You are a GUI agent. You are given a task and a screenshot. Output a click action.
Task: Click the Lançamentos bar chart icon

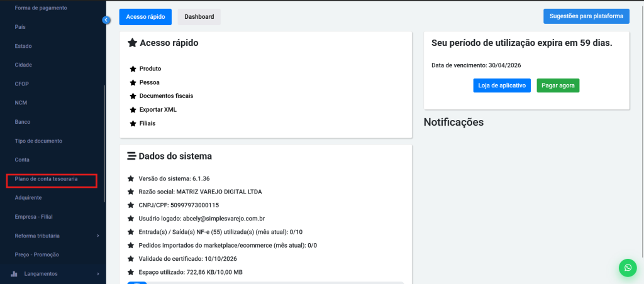[x=14, y=274]
